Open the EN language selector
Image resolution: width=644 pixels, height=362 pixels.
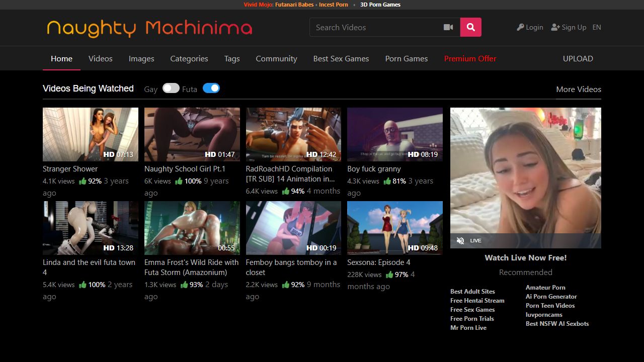coord(597,27)
